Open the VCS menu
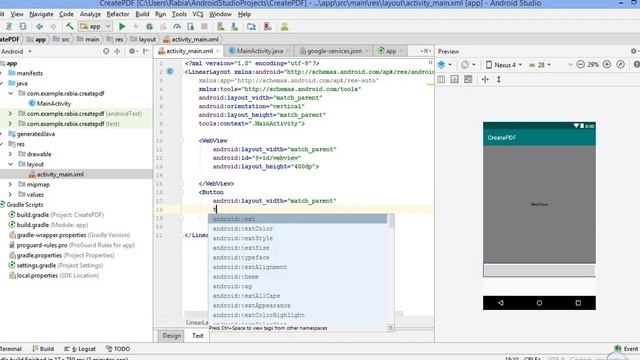 (x=198, y=14)
